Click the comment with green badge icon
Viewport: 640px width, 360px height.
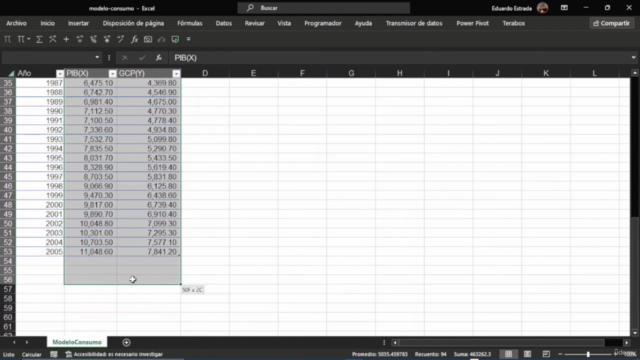tap(175, 39)
